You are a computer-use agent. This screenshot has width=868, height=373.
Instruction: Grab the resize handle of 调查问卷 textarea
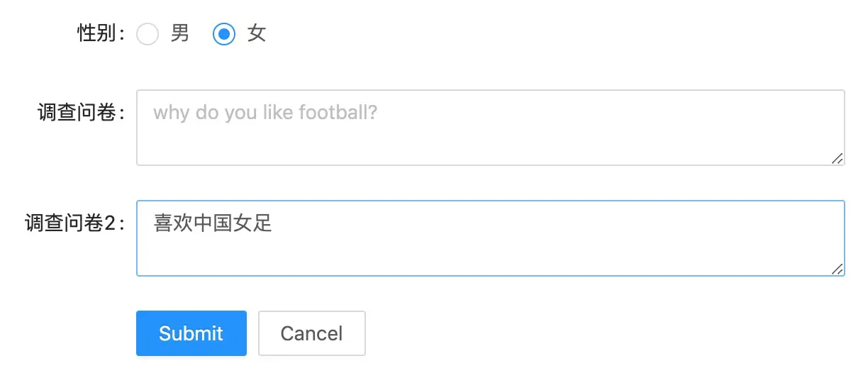838,160
